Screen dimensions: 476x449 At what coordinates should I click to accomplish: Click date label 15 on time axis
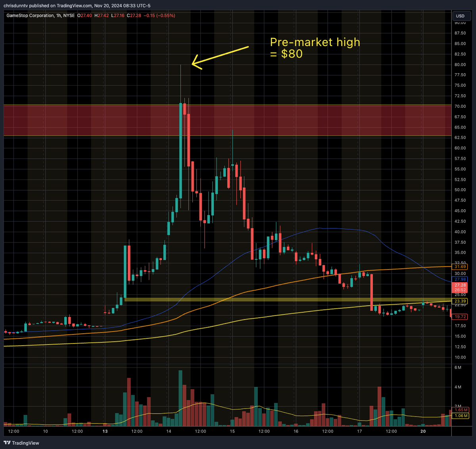[232, 431]
